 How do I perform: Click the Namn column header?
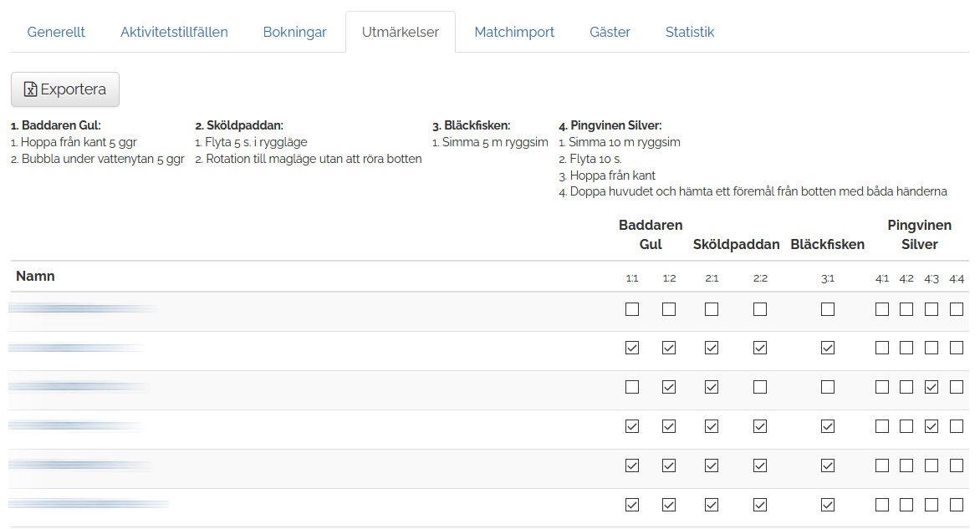pos(35,276)
